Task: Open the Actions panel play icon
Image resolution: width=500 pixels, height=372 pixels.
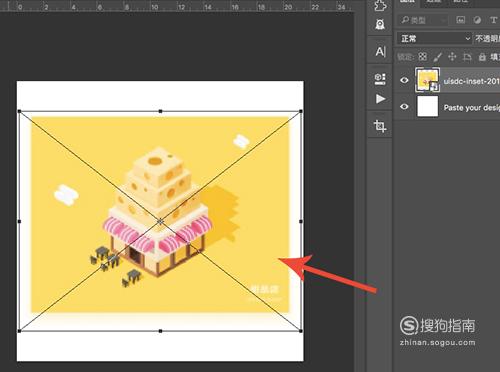Action: point(380,99)
